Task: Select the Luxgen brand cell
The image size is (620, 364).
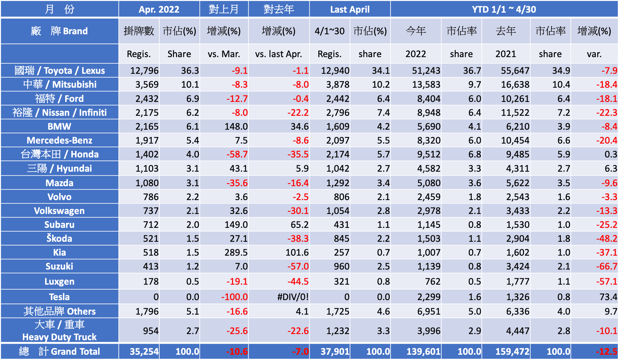Action: (x=60, y=281)
